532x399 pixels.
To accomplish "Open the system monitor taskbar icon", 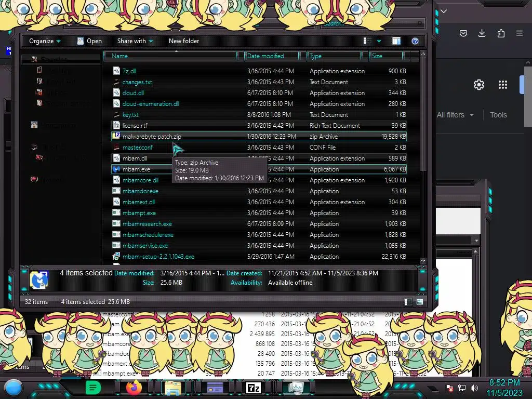I will click(x=296, y=388).
